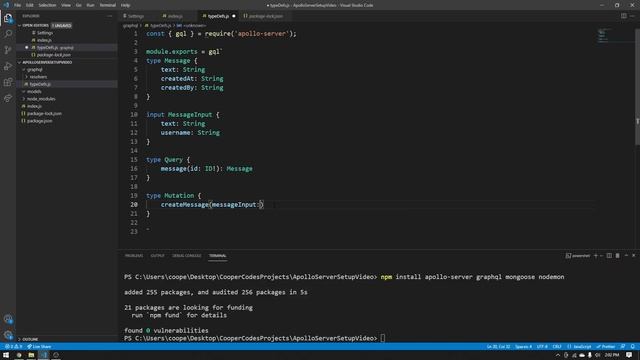Open the Edit menu

point(30,5)
